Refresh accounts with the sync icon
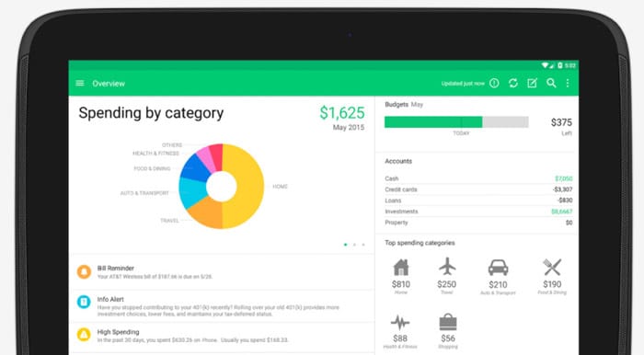The height and width of the screenshot is (355, 644). click(x=513, y=84)
